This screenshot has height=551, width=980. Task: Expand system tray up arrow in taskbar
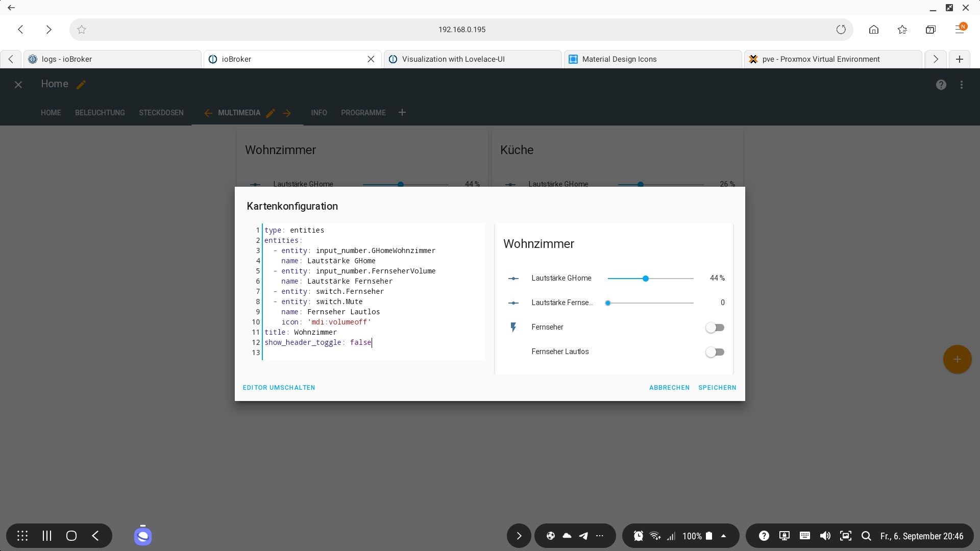pos(723,536)
